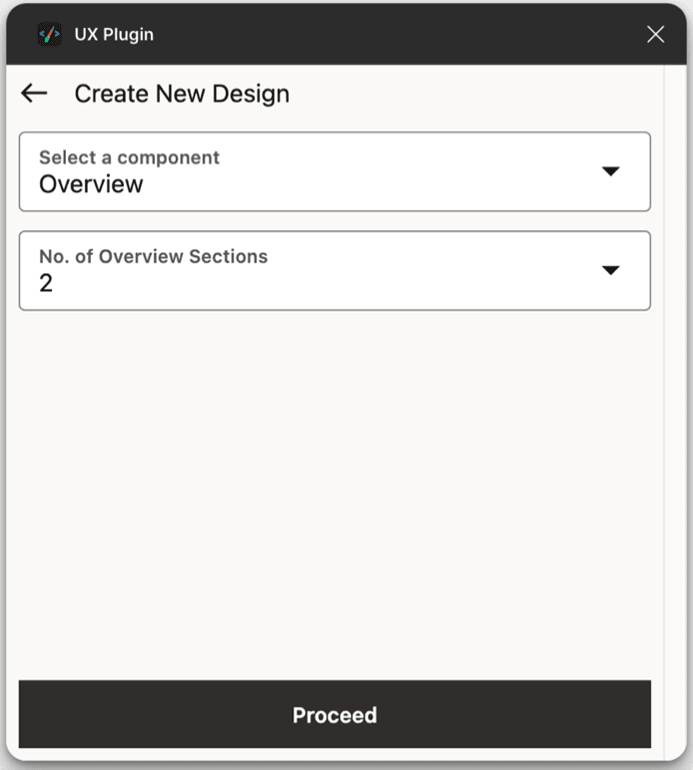Click the "UX Plugin" title text
This screenshot has width=693, height=770.
[x=114, y=35]
